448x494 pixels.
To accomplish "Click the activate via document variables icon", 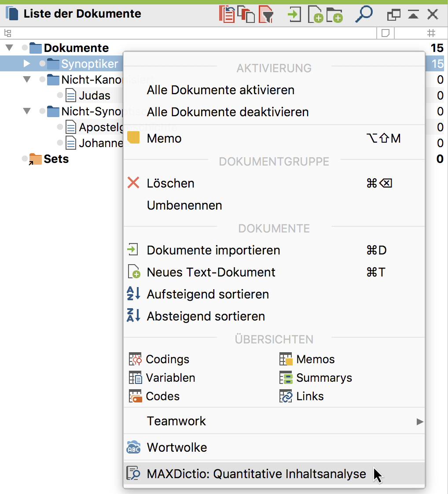I will tap(246, 15).
